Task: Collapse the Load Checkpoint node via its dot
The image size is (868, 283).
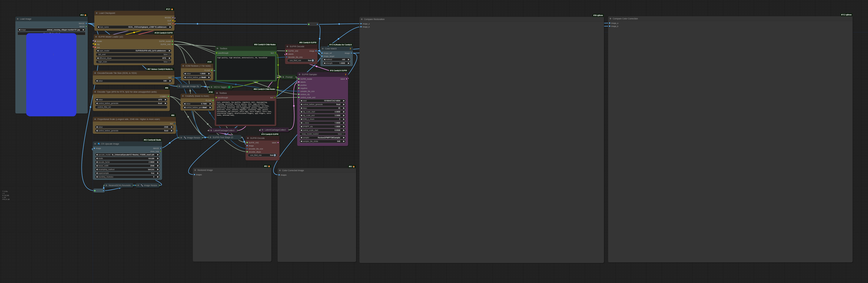Action: [x=97, y=13]
